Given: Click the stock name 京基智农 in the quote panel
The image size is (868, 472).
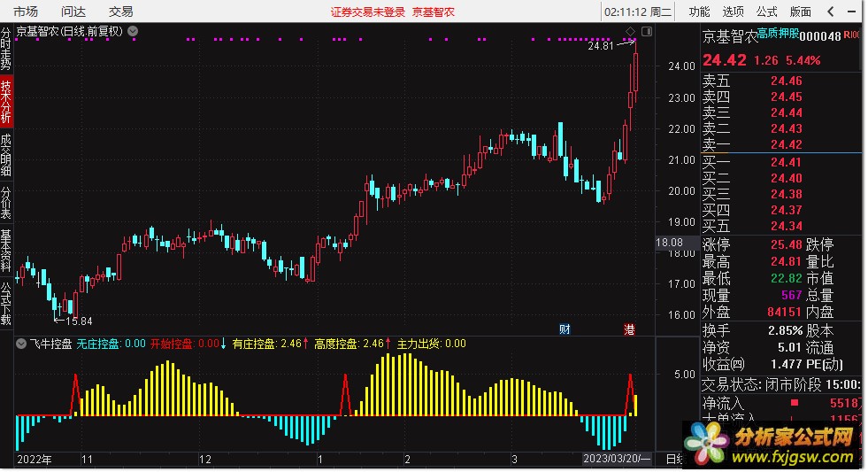Looking at the screenshot, I should (x=730, y=37).
